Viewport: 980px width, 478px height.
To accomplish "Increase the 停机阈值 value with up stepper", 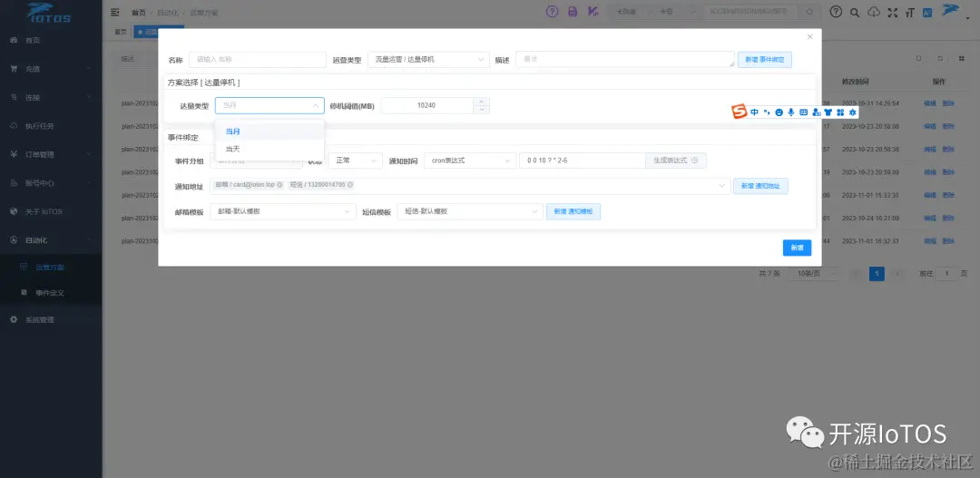I will 481,102.
